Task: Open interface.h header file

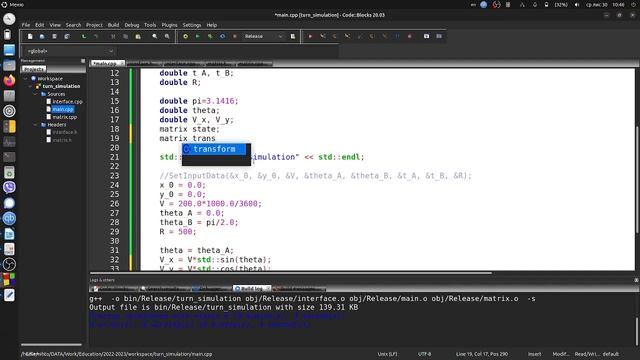Action: pos(64,132)
